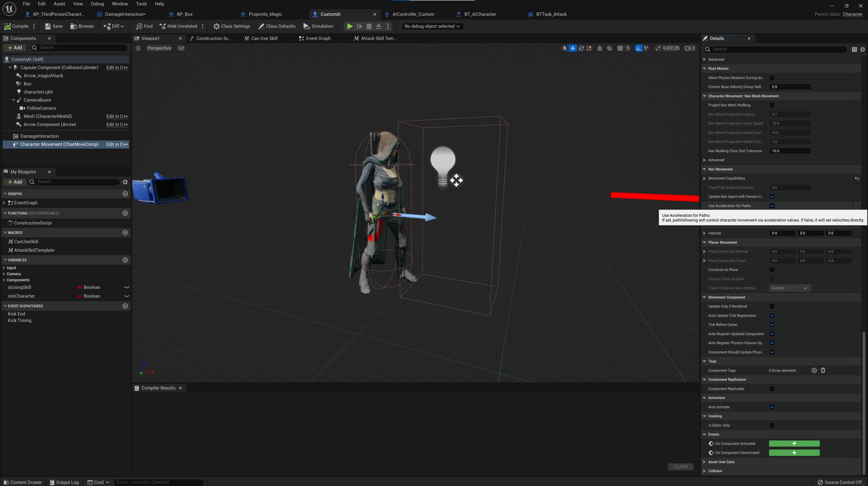The height and width of the screenshot is (486, 868).
Task: Toggle isUsingSkill variable visibility eye
Action: click(127, 287)
